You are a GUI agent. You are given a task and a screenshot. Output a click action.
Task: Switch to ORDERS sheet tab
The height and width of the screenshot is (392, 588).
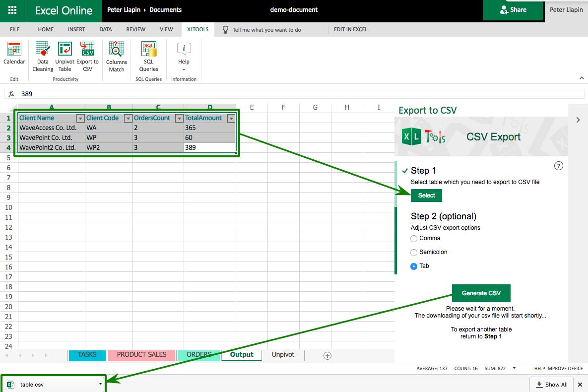point(199,355)
